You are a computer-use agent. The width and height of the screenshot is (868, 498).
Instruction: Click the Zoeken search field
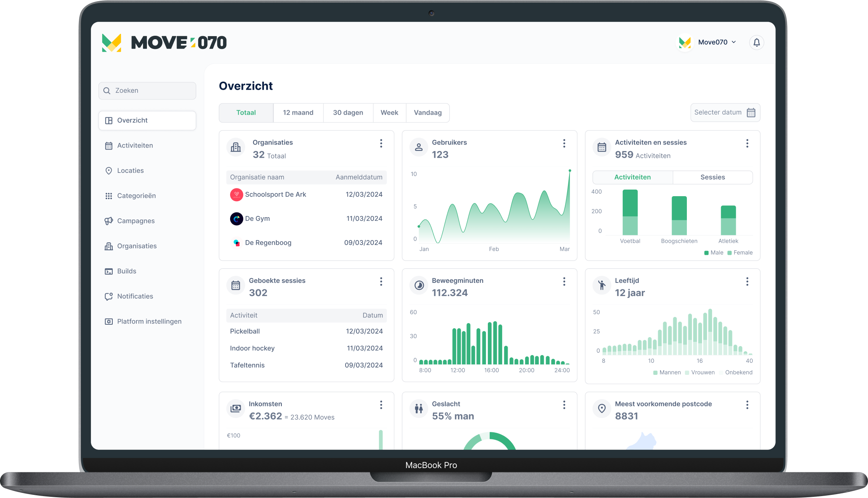[147, 91]
